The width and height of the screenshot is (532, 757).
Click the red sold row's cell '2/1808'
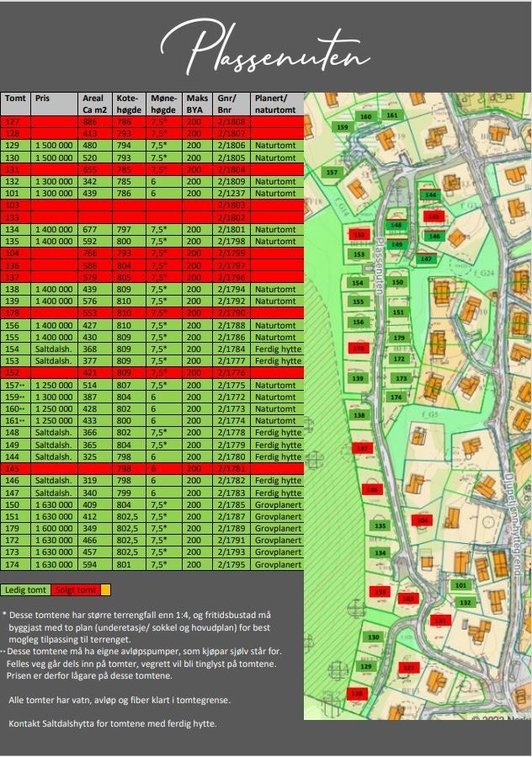pyautogui.click(x=231, y=121)
